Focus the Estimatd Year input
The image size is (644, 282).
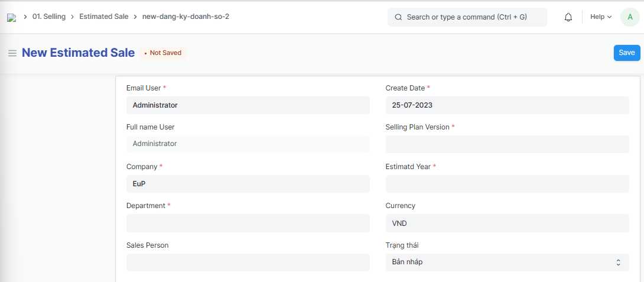coord(507,184)
